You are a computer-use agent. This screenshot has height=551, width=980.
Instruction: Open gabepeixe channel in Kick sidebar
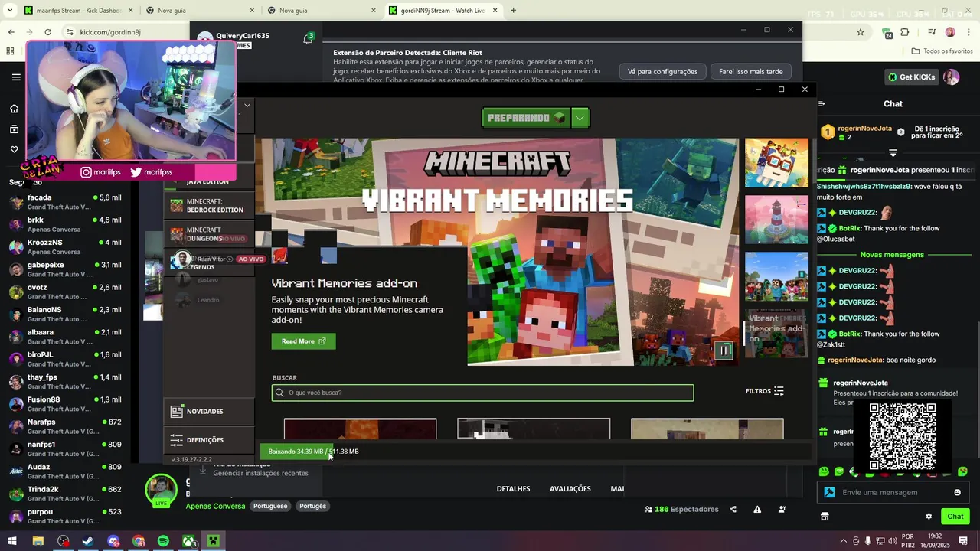(65, 270)
